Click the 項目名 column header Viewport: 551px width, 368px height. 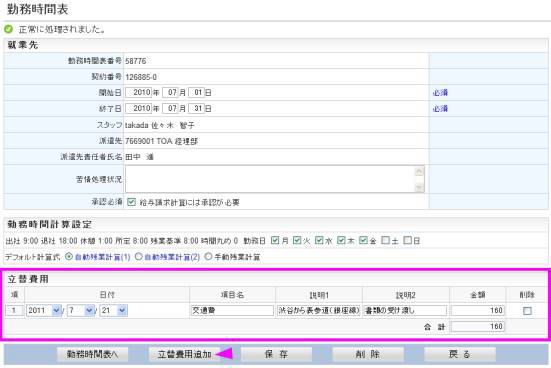pyautogui.click(x=232, y=295)
